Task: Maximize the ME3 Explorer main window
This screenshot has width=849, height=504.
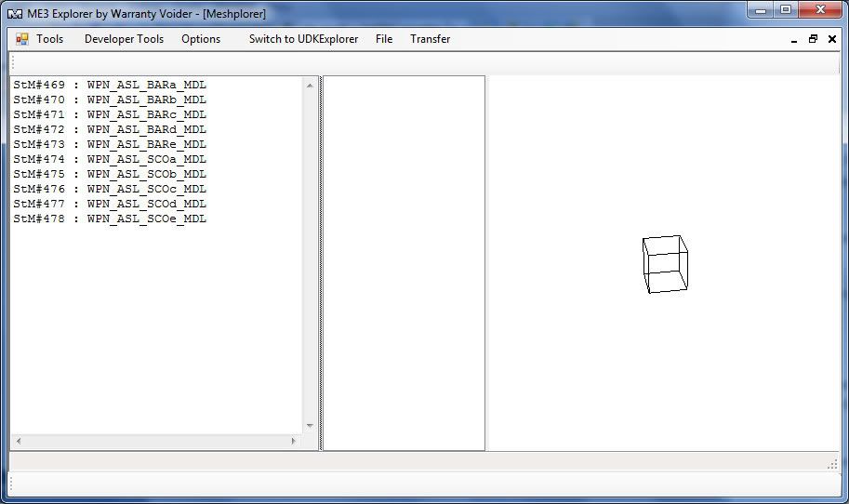Action: 786,9
